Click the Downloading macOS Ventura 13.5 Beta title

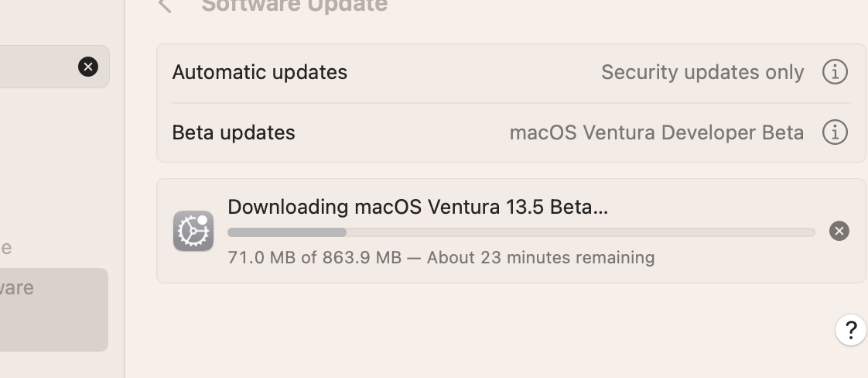point(417,207)
